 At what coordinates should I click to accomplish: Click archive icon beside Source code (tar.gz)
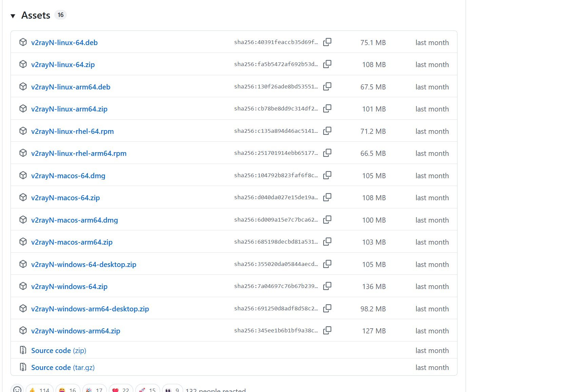pos(23,367)
